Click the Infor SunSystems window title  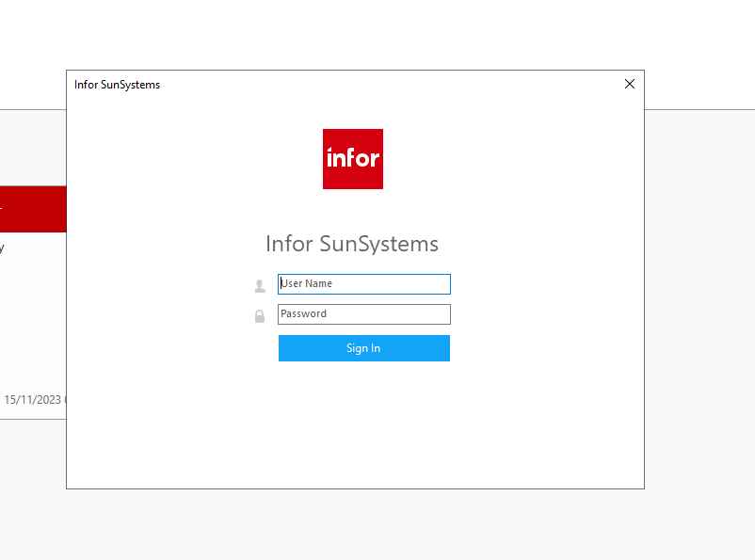[x=117, y=85]
